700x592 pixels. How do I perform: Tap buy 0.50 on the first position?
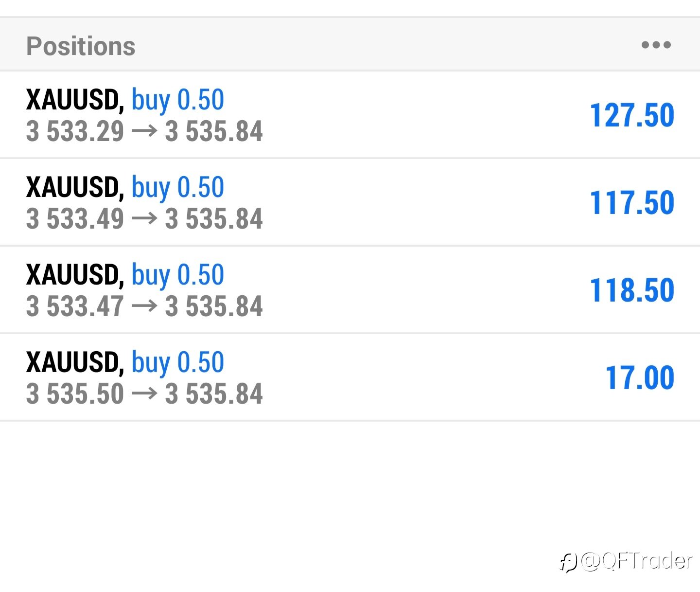[x=178, y=101]
